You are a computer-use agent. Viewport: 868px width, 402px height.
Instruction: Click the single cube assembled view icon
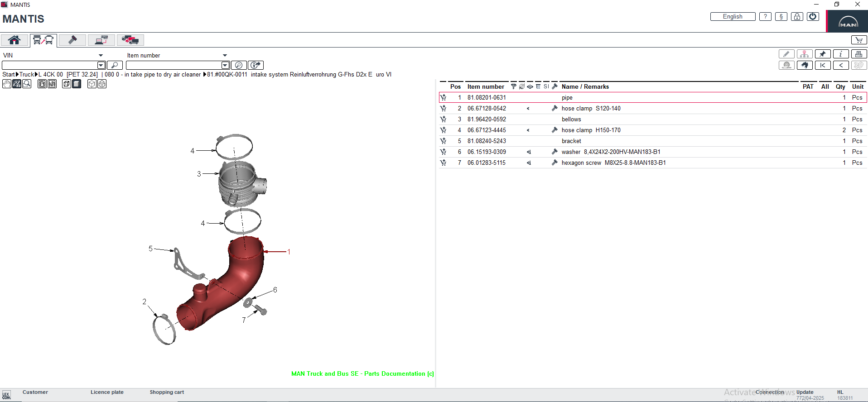pyautogui.click(x=92, y=84)
